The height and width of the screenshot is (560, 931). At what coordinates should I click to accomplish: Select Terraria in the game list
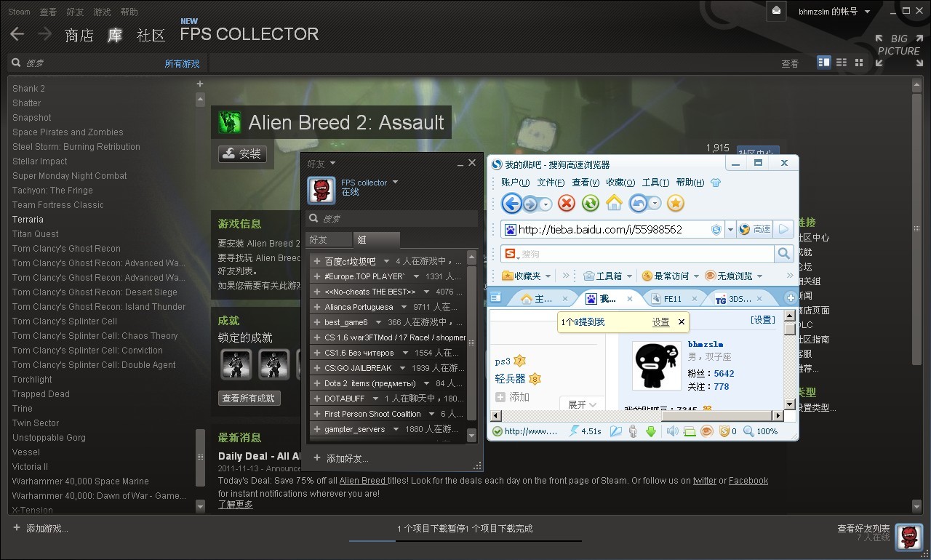pos(28,219)
